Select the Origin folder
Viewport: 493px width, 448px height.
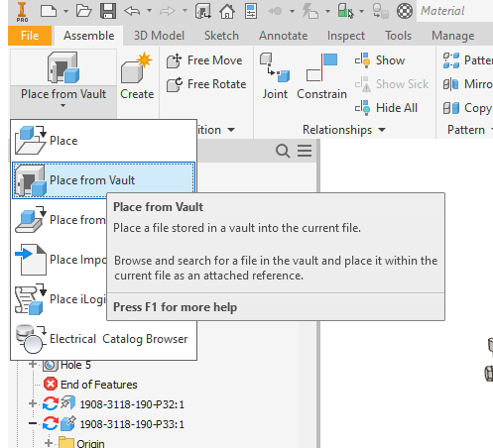[x=90, y=443]
